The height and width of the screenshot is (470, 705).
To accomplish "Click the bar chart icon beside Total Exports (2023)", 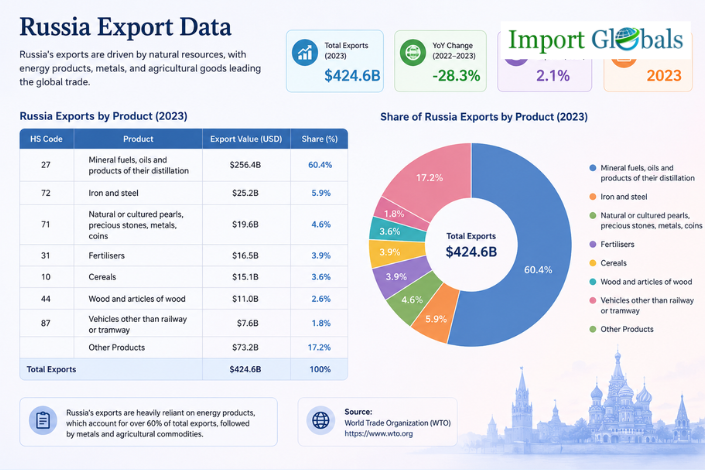I will [304, 53].
